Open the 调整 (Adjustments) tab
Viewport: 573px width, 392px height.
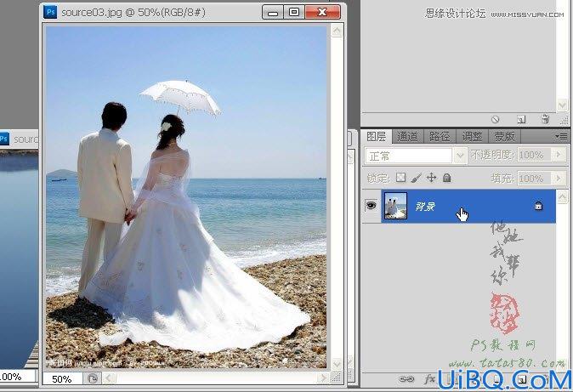pyautogui.click(x=472, y=137)
